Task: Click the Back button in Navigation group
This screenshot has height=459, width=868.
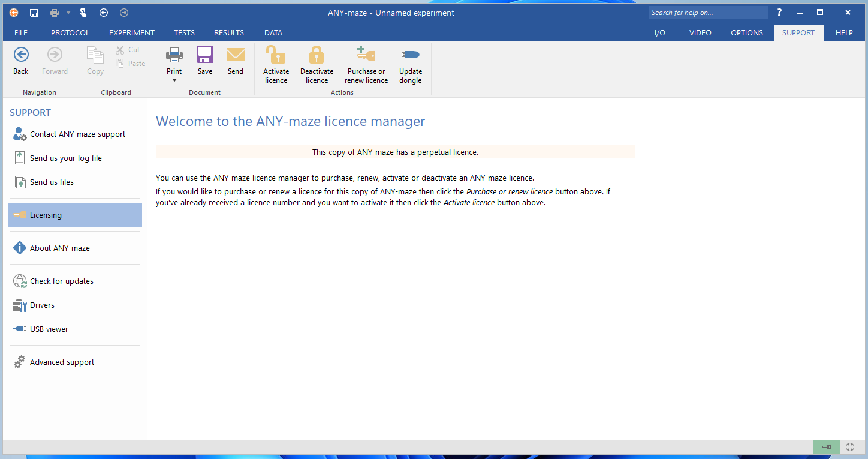Action: tap(21, 62)
